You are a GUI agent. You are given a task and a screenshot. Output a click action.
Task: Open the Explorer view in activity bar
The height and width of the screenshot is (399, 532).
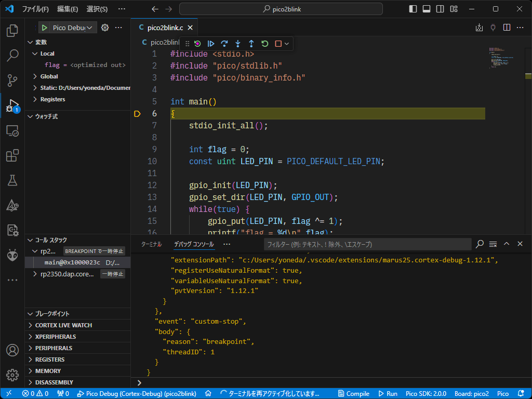point(12,31)
